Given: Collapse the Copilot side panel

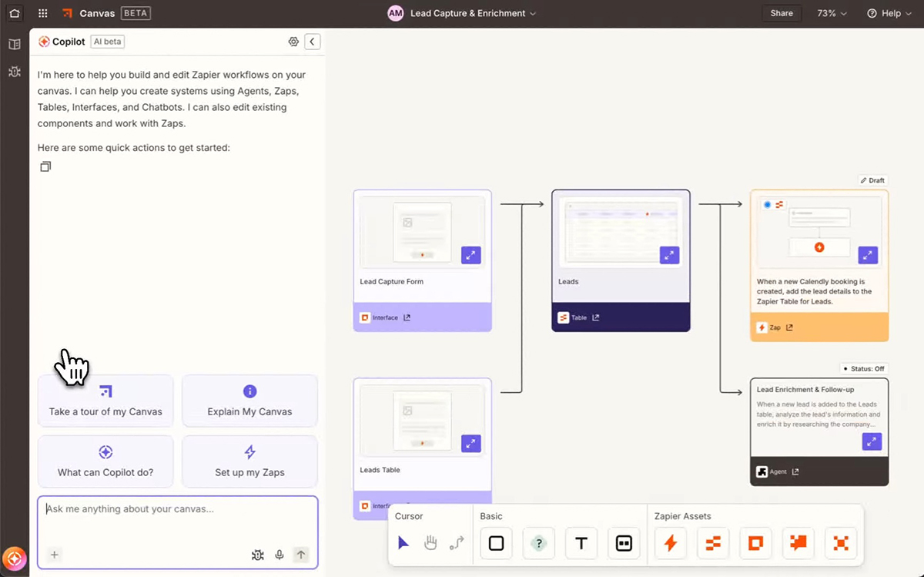Looking at the screenshot, I should [x=312, y=42].
